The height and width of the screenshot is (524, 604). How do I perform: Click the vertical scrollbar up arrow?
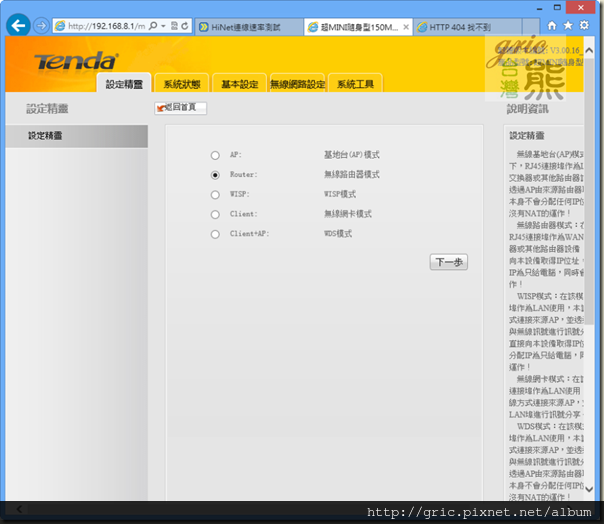pyautogui.click(x=589, y=50)
